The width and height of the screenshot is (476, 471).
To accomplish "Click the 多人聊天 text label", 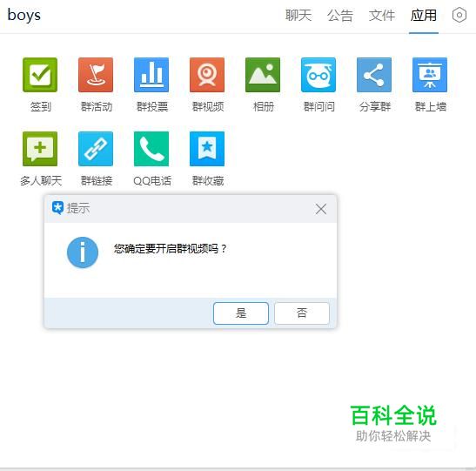I will click(x=41, y=181).
